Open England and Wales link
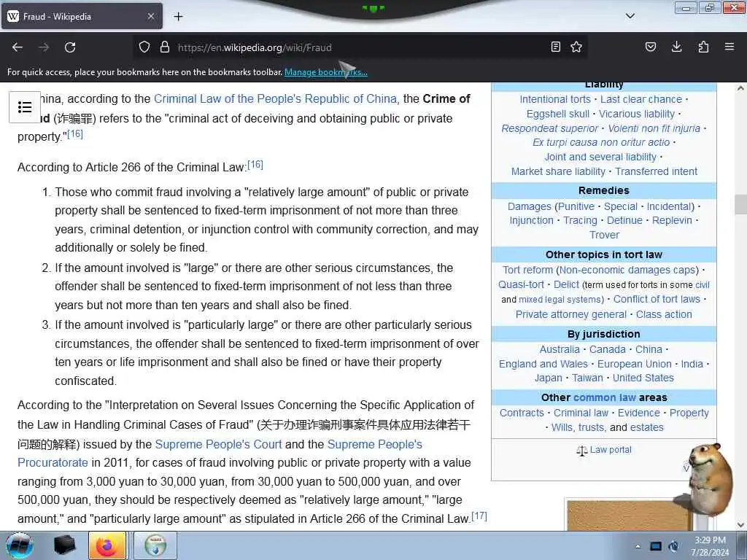Image resolution: width=747 pixels, height=560 pixels. click(543, 364)
